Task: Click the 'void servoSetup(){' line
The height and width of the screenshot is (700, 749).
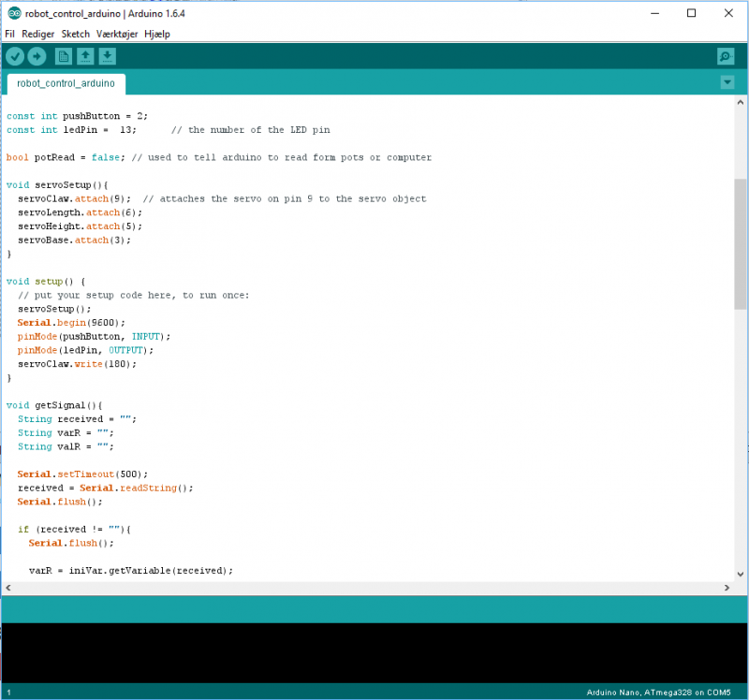Action: pos(57,184)
